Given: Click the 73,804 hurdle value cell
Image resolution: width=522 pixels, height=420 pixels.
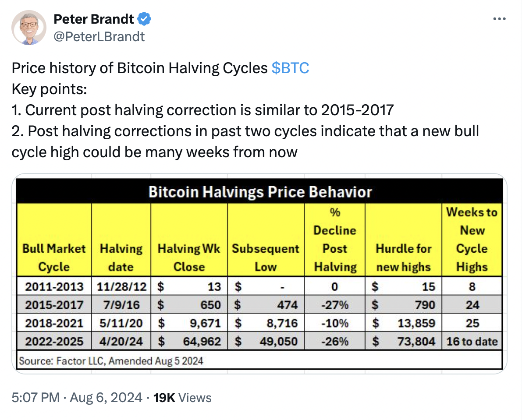Looking at the screenshot, I should click(x=404, y=341).
